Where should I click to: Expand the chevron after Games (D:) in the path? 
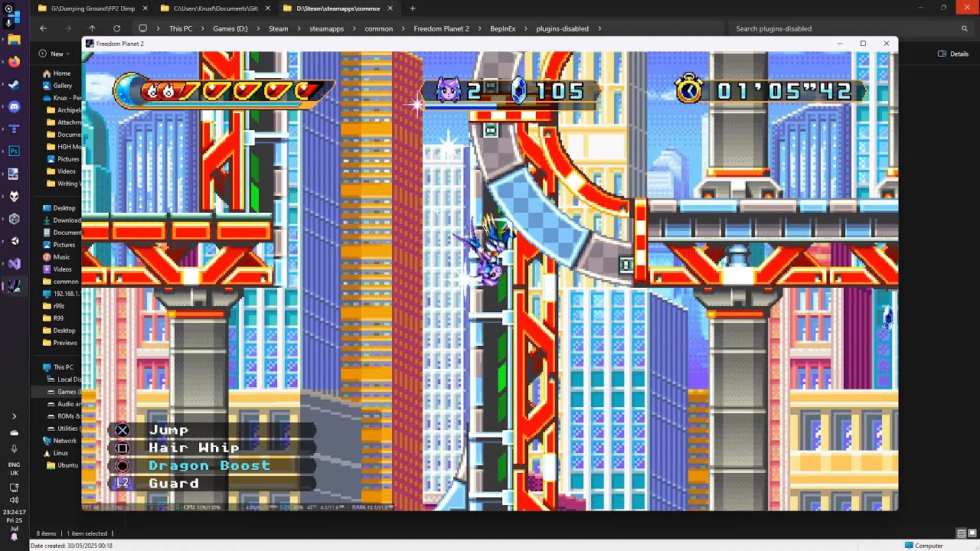click(258, 28)
